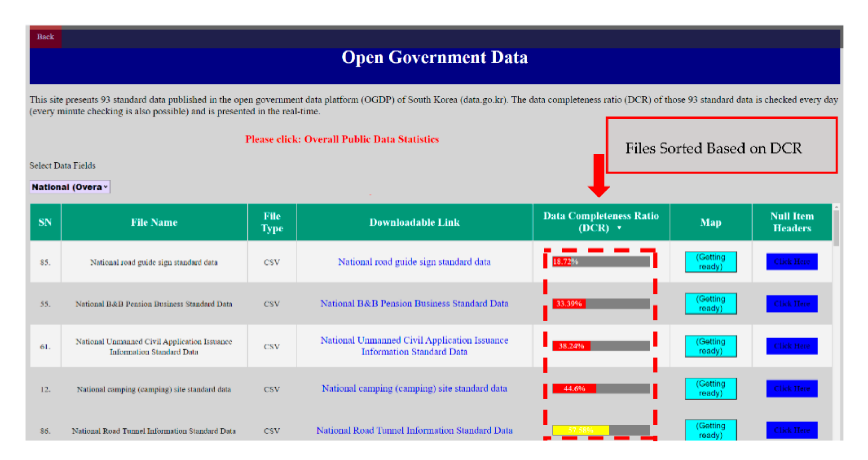
Task: Click the 18.72% DCR progress bar
Action: 601,262
